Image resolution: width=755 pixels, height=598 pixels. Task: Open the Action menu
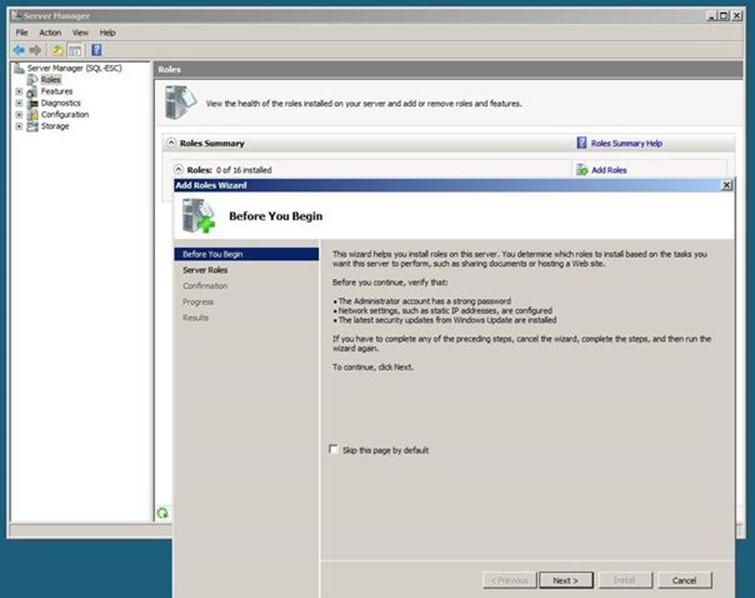50,33
